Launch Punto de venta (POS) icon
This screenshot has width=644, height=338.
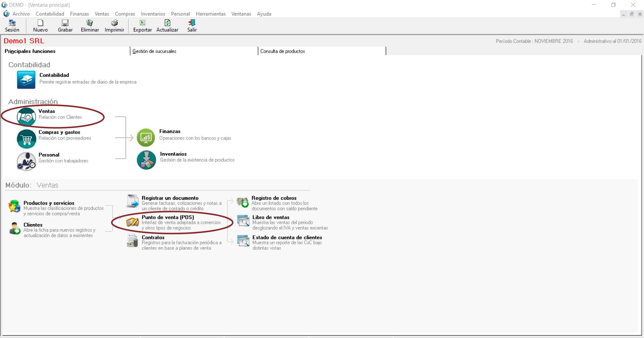pyautogui.click(x=132, y=222)
